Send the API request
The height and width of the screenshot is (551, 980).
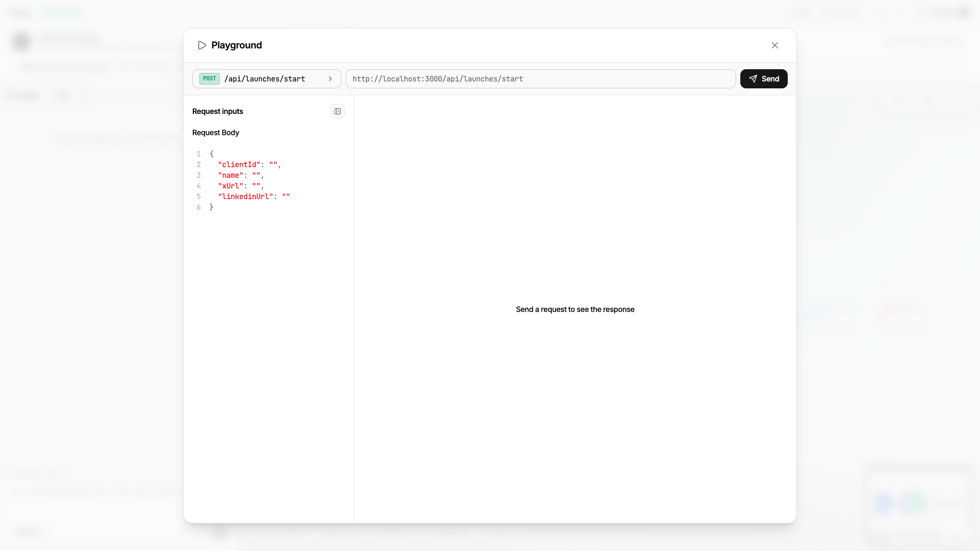764,79
